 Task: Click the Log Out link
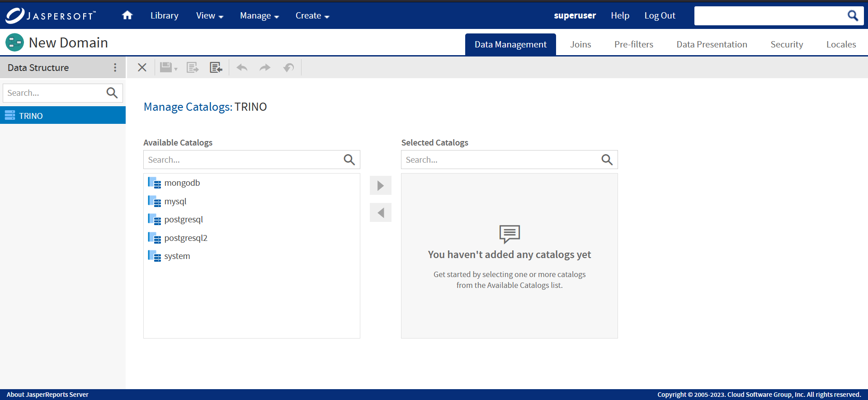pos(660,15)
